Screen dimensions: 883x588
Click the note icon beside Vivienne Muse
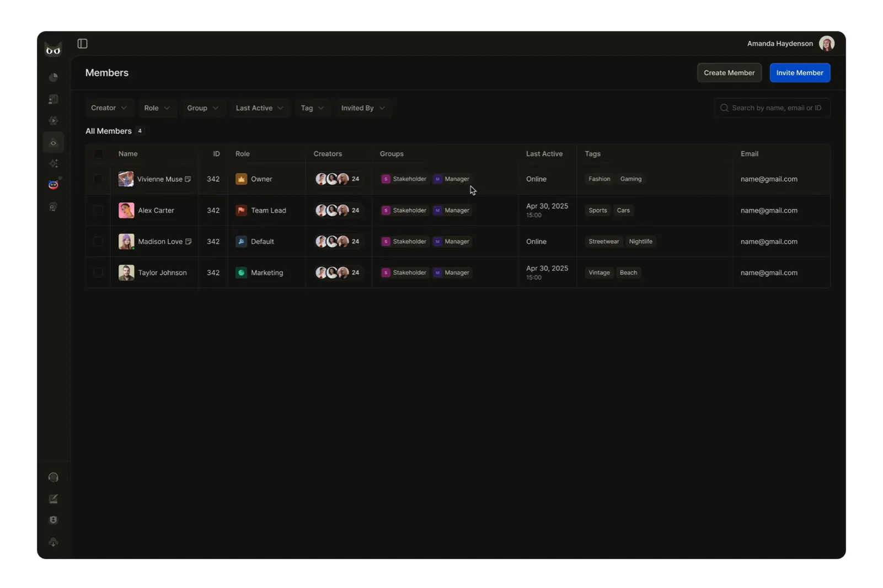(x=188, y=179)
